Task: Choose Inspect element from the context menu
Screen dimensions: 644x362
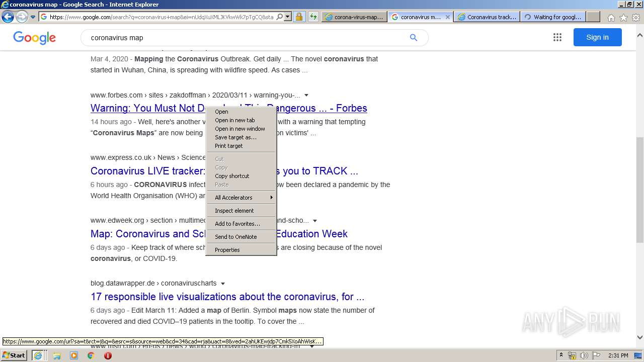Action: [x=242, y=211]
